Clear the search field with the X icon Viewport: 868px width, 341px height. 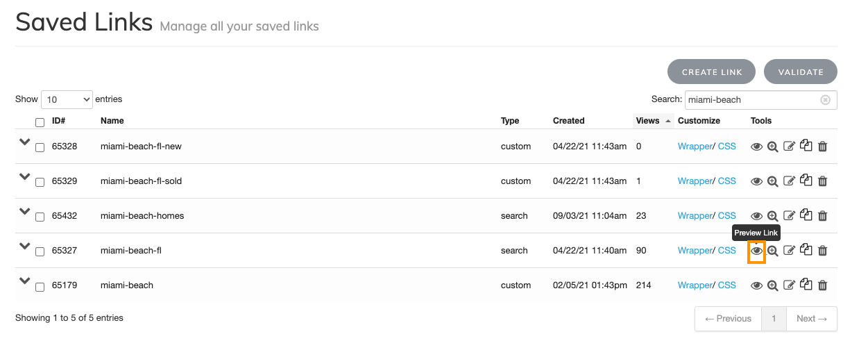825,100
